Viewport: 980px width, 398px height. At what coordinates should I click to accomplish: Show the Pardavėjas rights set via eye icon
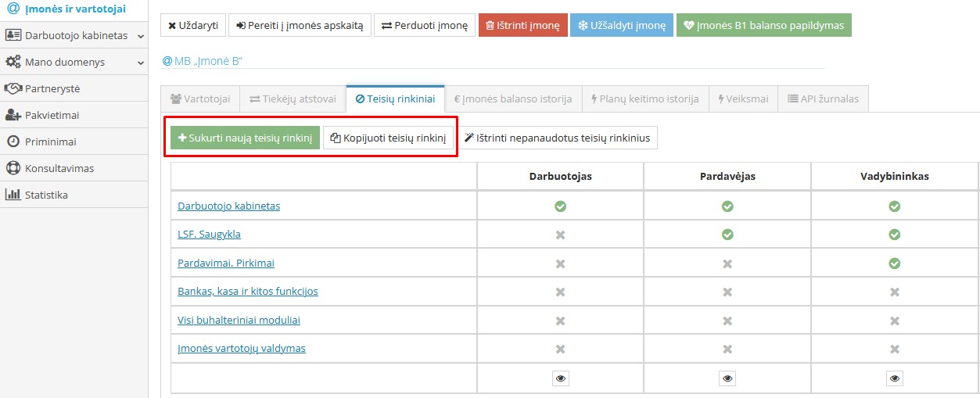coord(727,378)
